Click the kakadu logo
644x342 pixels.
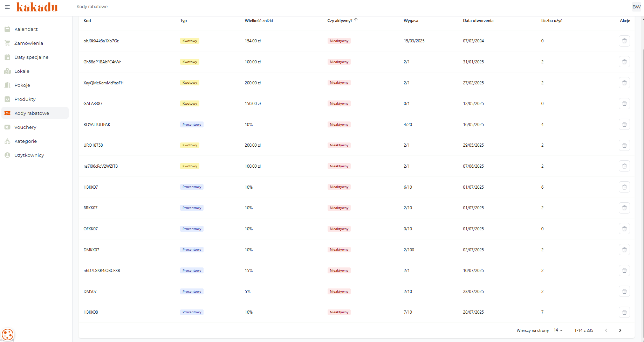[37, 7]
